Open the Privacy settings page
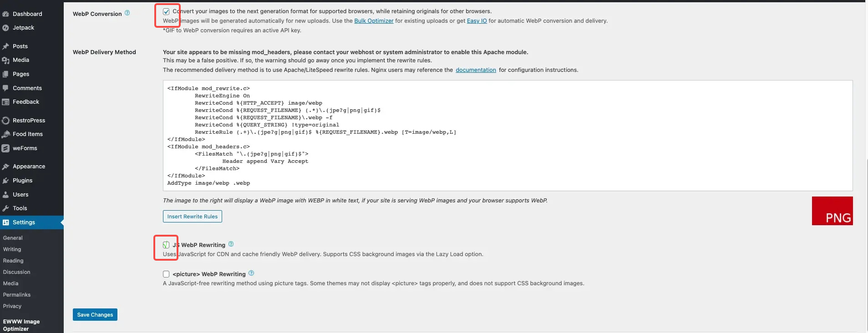This screenshot has width=868, height=333. click(x=12, y=306)
